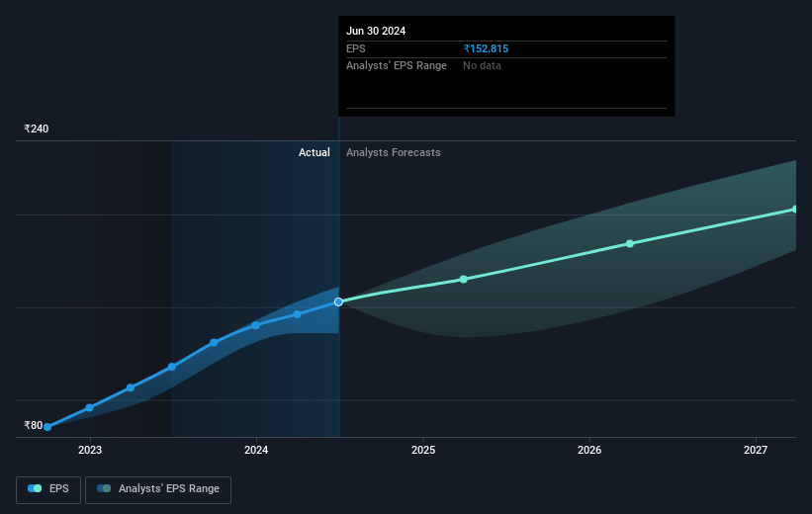This screenshot has height=514, width=812.
Task: Click the 'Analysts Forecasts' section label
Action: [394, 152]
